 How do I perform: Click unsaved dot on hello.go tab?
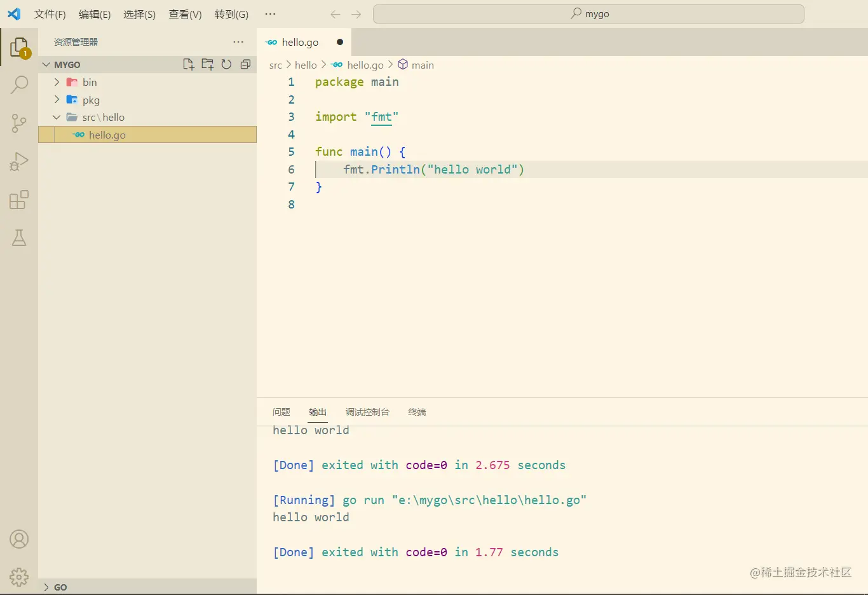click(340, 42)
